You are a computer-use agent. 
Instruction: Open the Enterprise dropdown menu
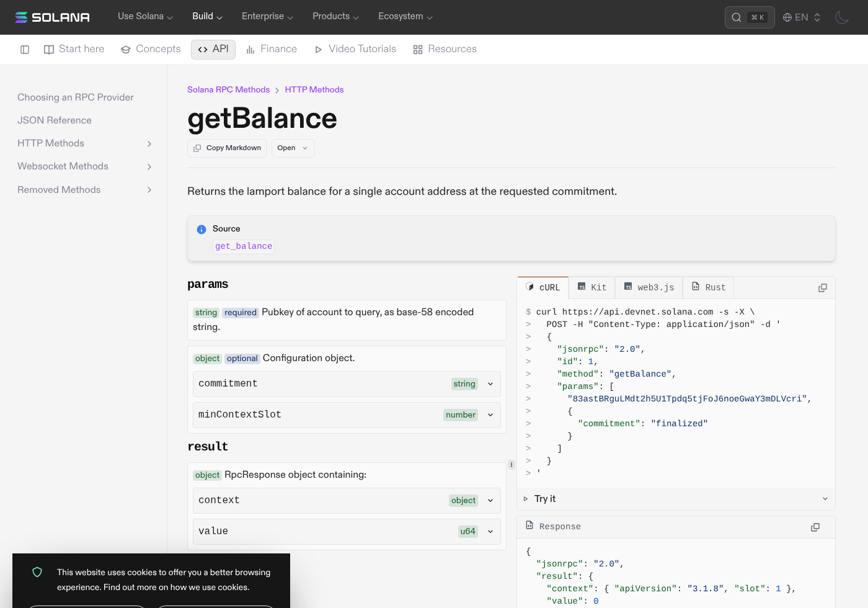pyautogui.click(x=267, y=17)
